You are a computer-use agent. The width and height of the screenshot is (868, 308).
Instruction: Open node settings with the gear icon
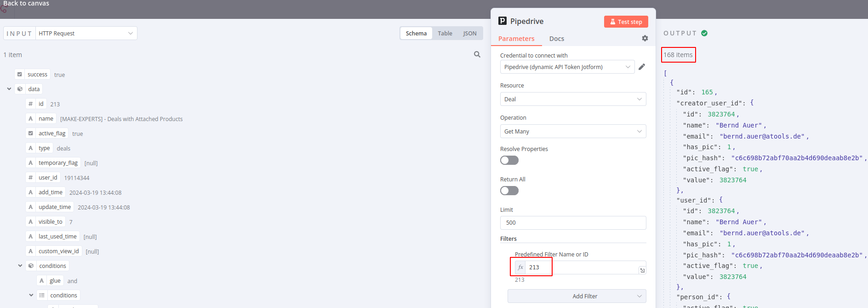(645, 38)
